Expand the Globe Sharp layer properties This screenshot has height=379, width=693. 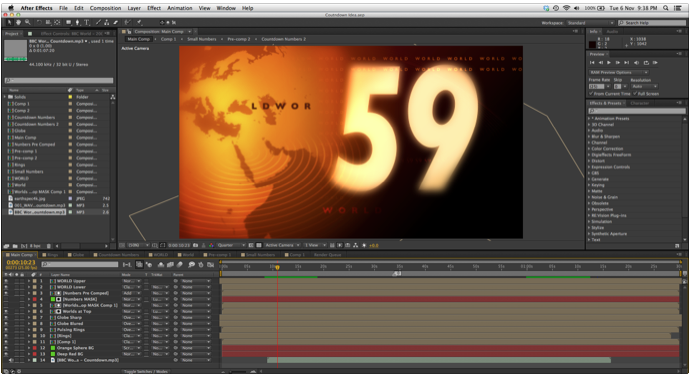tap(29, 318)
